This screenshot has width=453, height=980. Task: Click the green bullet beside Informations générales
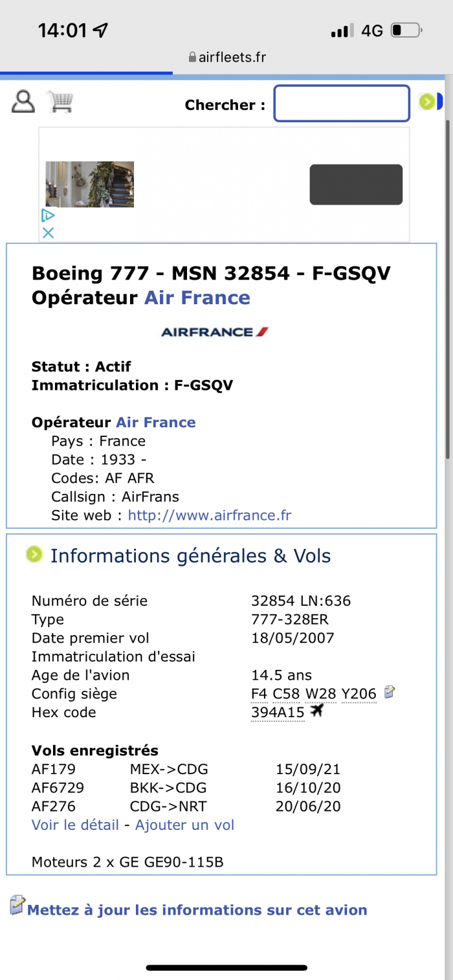(x=34, y=554)
